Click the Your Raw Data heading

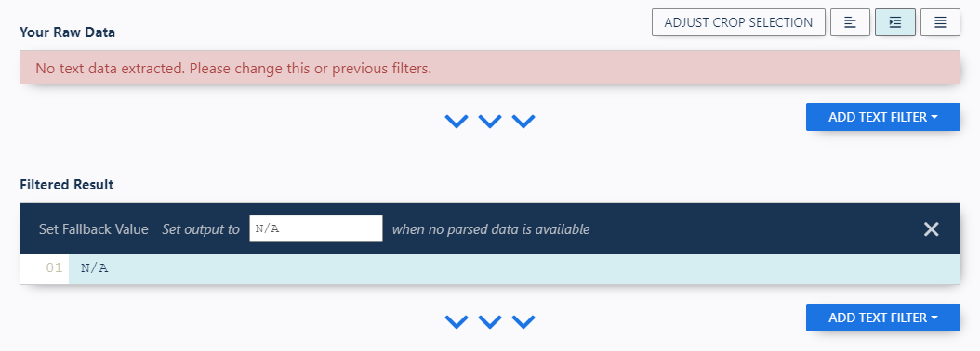68,33
